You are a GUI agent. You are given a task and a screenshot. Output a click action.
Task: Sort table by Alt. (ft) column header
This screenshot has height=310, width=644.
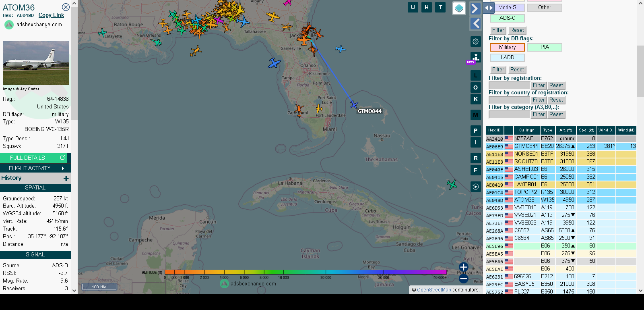(x=566, y=130)
